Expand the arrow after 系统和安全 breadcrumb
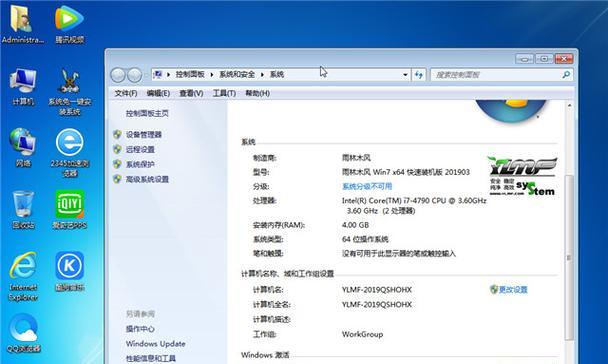This screenshot has height=364, width=608. pyautogui.click(x=262, y=74)
